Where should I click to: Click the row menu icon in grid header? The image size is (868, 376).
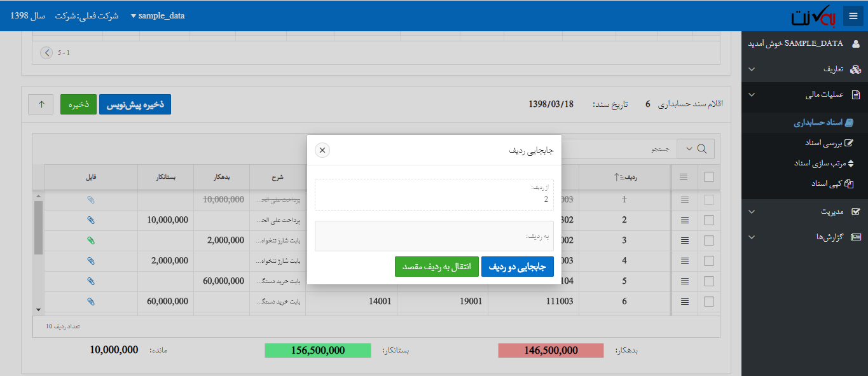[x=684, y=178]
